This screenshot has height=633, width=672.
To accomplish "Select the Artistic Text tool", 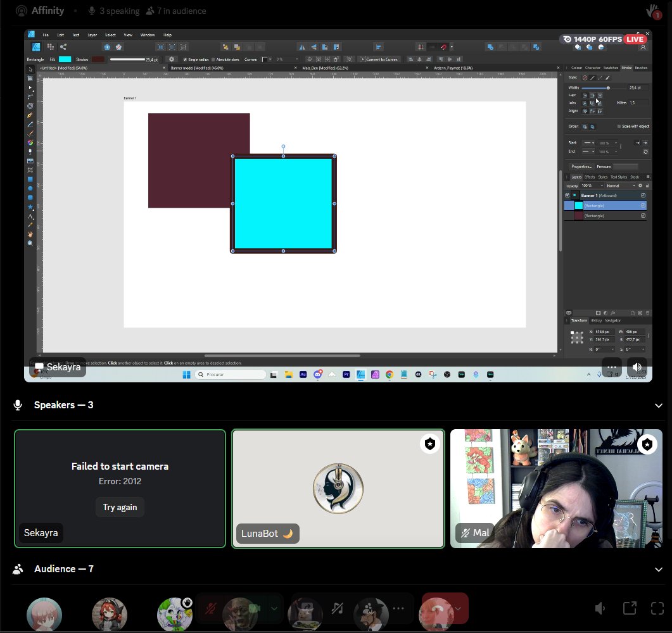I will point(30,216).
